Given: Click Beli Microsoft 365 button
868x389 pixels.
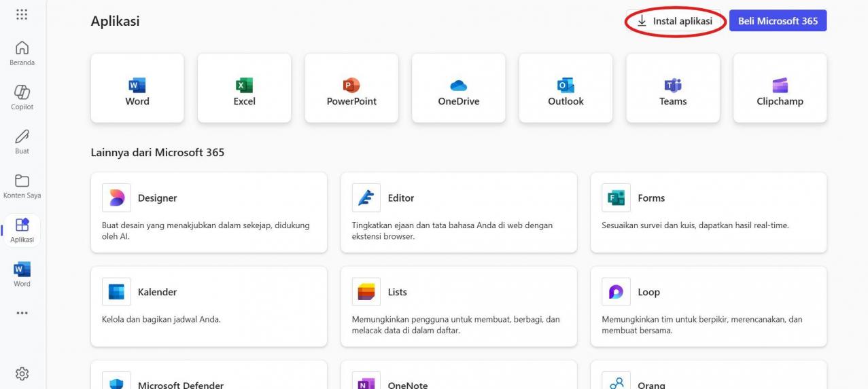Looking at the screenshot, I should click(x=778, y=21).
